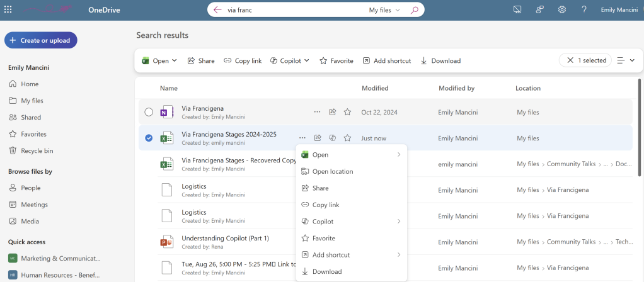
Task: Click Marketing & Communications quick access icon
Action: (x=13, y=258)
